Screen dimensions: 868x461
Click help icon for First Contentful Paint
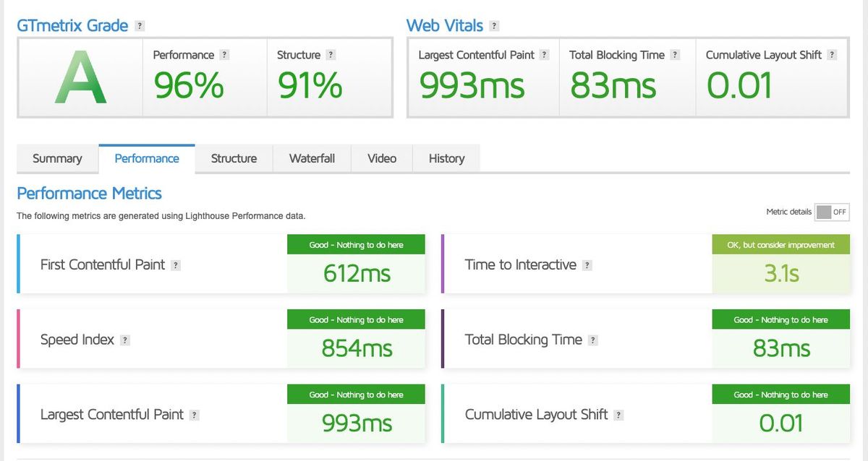click(x=176, y=265)
